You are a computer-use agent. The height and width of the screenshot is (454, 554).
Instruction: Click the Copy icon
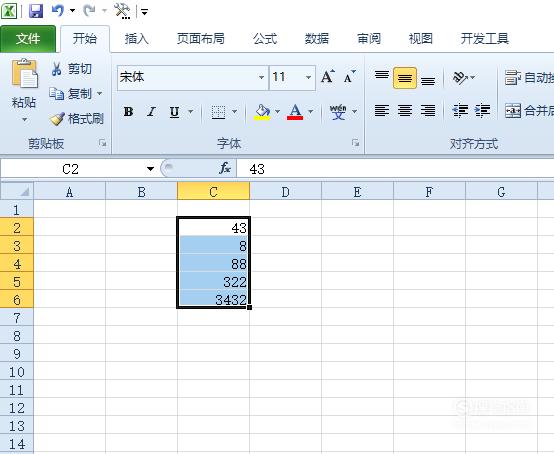pos(57,94)
